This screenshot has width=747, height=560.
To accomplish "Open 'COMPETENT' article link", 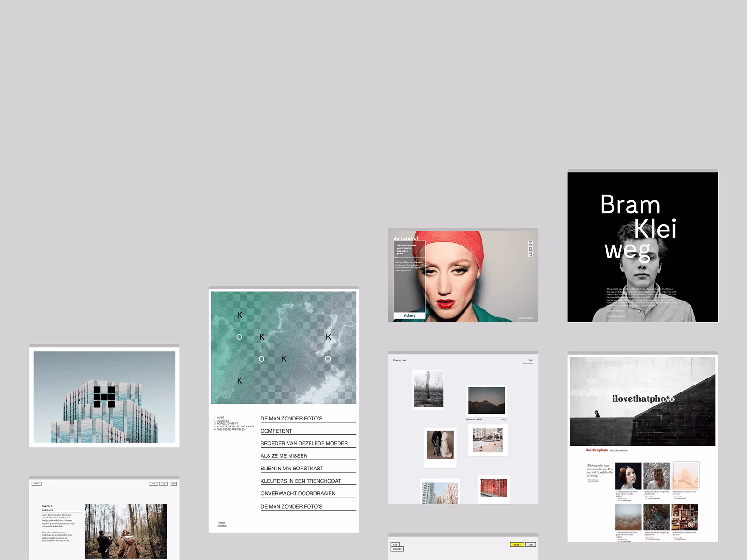I will click(276, 431).
